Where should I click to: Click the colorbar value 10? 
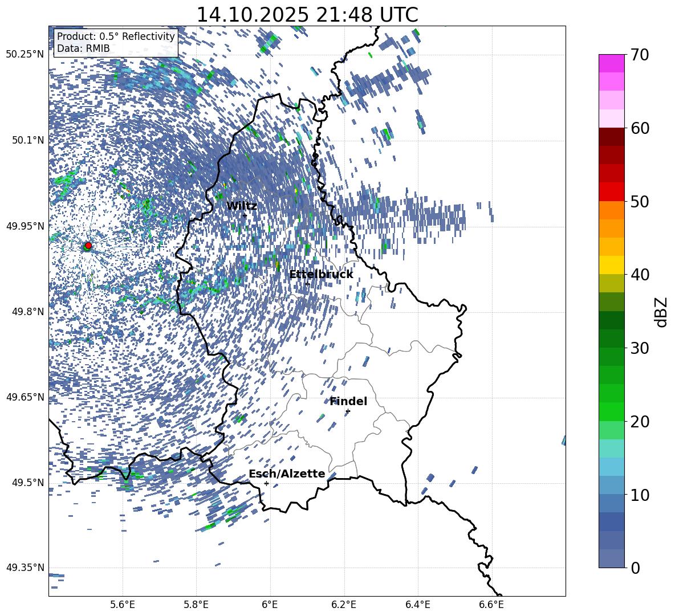640,495
